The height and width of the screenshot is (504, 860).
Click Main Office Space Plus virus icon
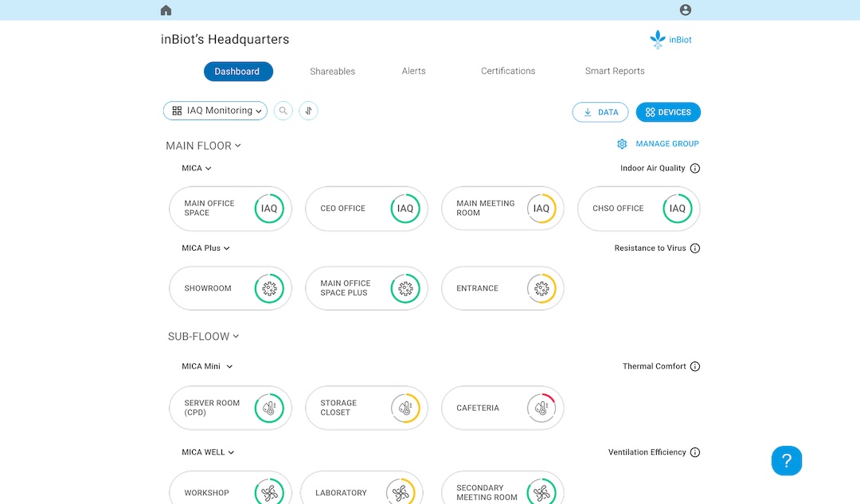tap(405, 288)
